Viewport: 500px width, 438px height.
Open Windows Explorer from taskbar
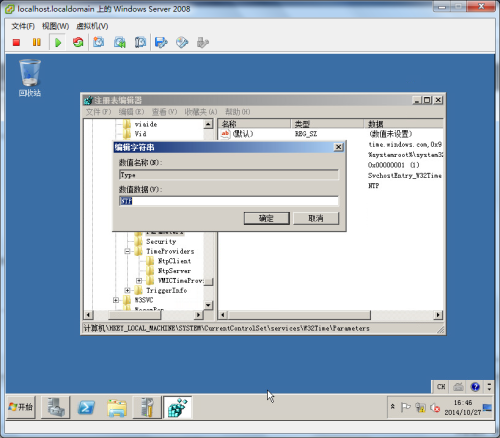(x=117, y=407)
